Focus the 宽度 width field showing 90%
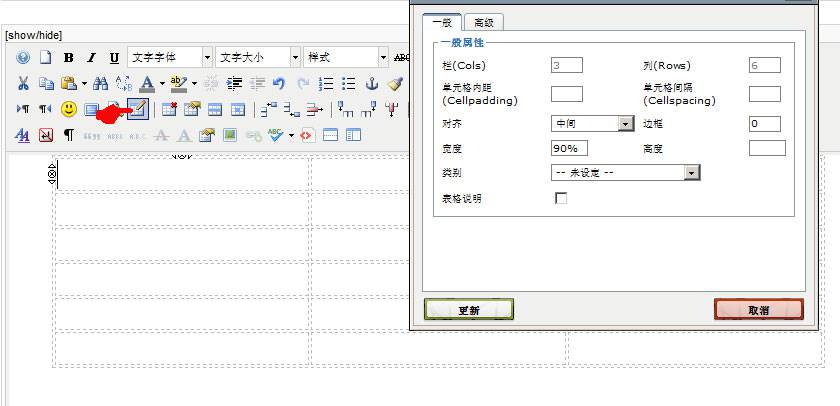 pyautogui.click(x=569, y=148)
